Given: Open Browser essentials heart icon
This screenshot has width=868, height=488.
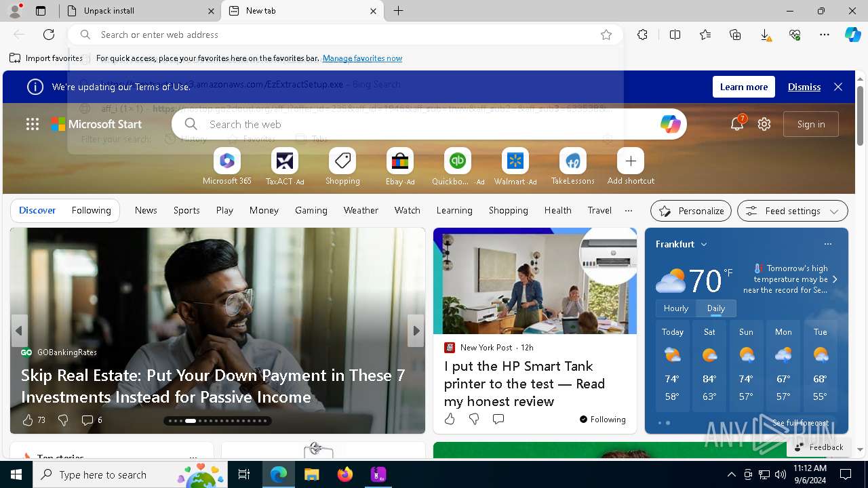Looking at the screenshot, I should (x=795, y=35).
